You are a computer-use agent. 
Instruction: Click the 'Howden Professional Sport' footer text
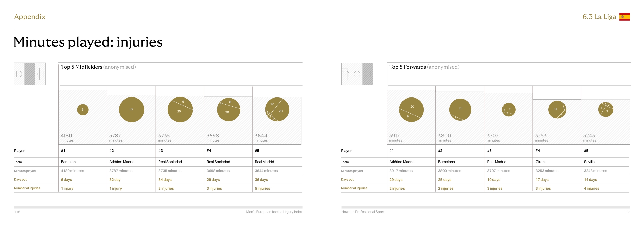click(363, 212)
